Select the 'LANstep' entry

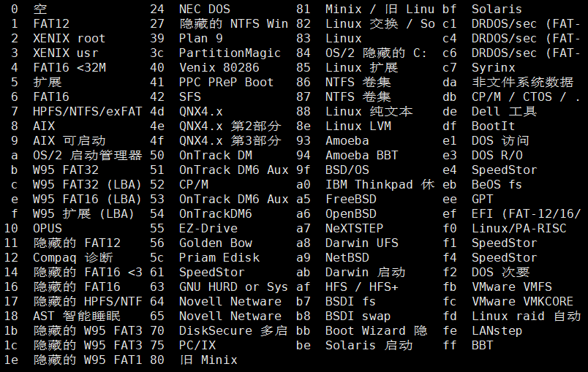[x=497, y=330]
